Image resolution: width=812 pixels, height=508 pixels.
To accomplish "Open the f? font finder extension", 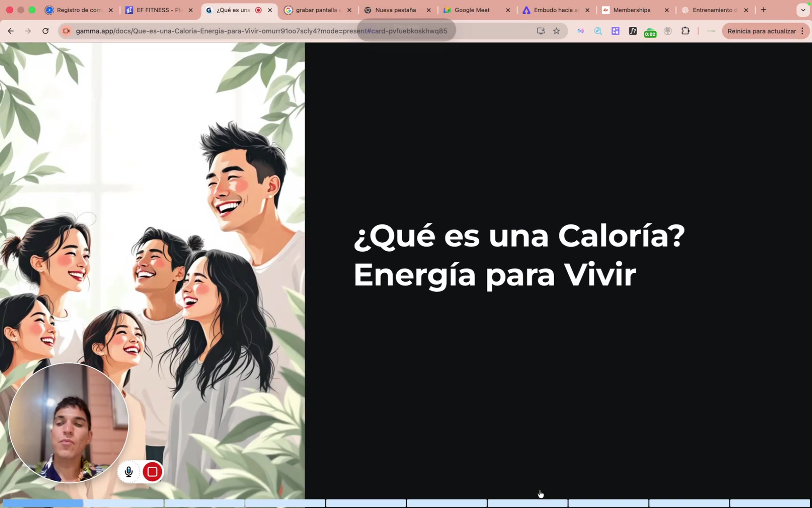I will coord(633,31).
